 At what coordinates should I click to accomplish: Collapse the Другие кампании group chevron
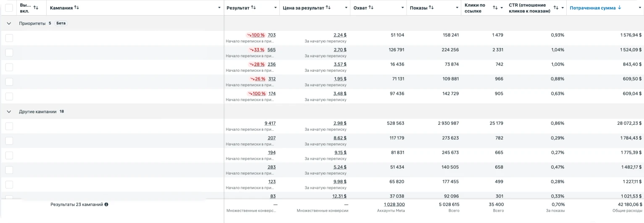[9, 112]
